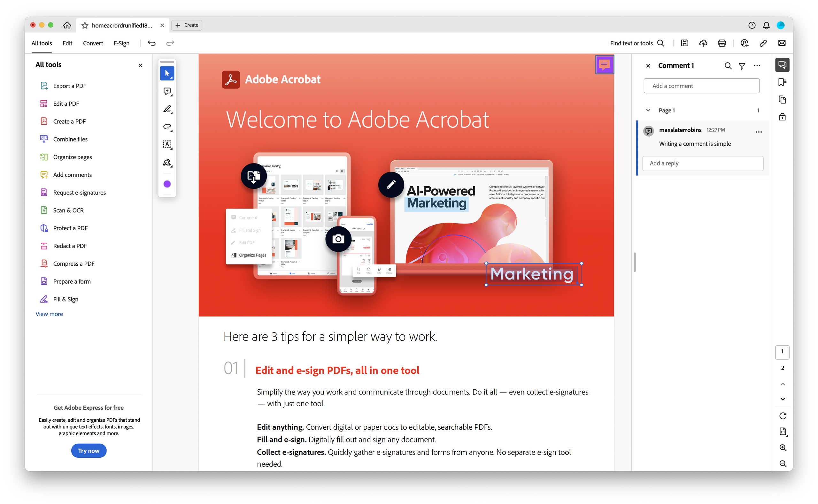Click the Add a reply field
The width and height of the screenshot is (818, 504).
click(703, 163)
